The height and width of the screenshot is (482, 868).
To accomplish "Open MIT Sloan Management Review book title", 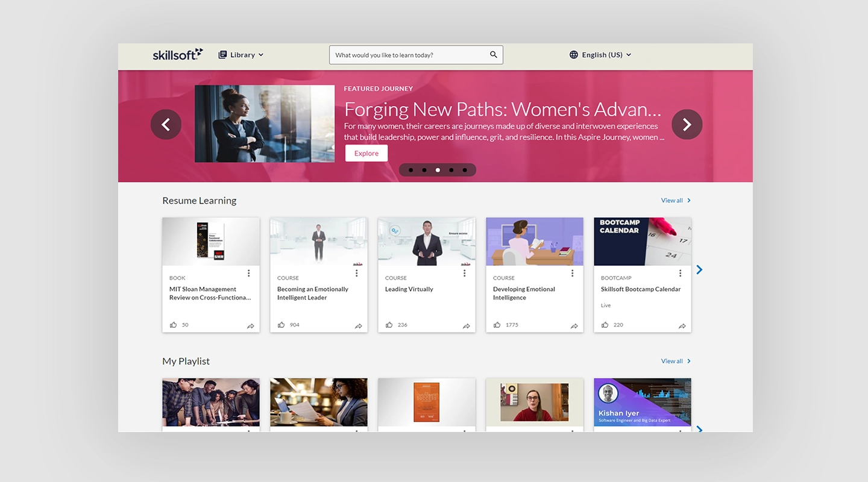I will tap(210, 293).
